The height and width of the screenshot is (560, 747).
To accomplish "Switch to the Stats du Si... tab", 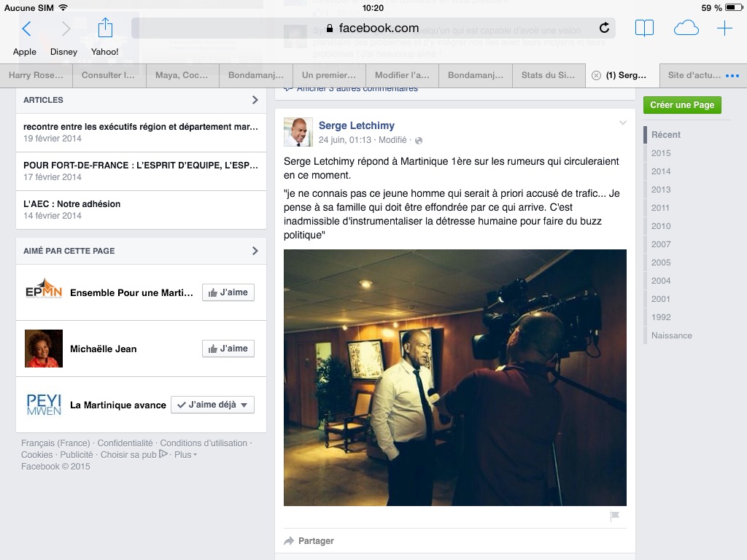I will 549,75.
